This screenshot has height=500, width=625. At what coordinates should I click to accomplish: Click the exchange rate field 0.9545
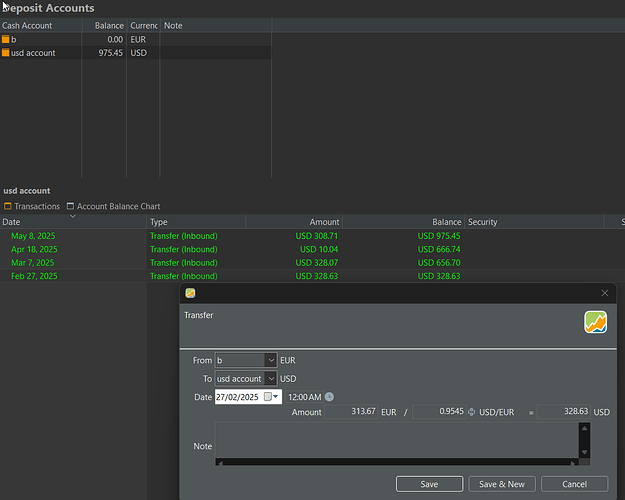click(439, 411)
